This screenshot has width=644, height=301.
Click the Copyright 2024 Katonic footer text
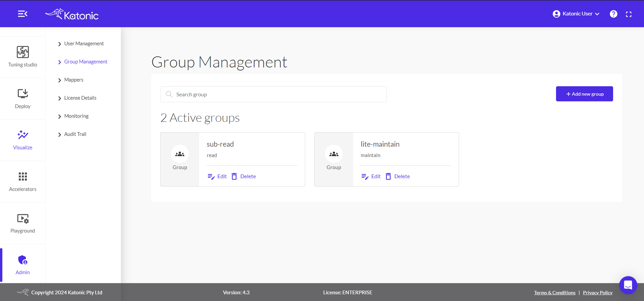click(x=67, y=293)
